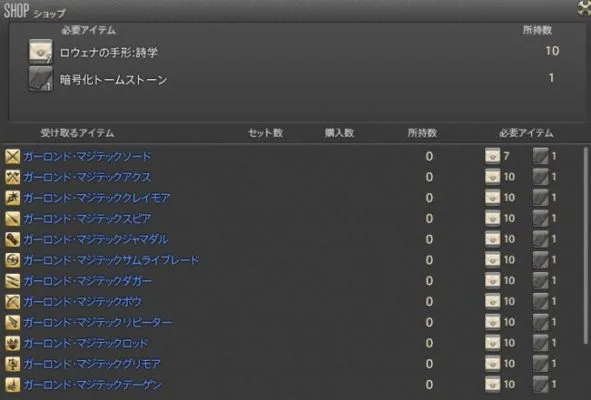The image size is (591, 400).
Task: Click the axe icon for マジテックアクス
Action: tap(12, 177)
